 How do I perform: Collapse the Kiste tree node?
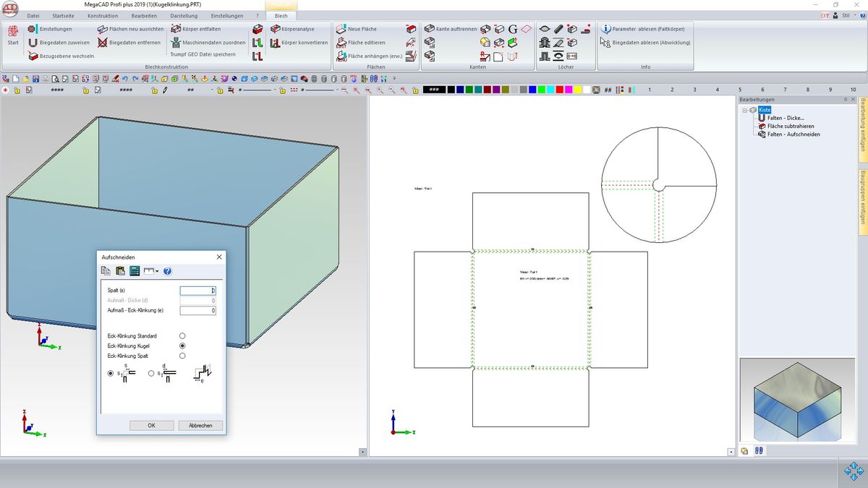point(744,111)
